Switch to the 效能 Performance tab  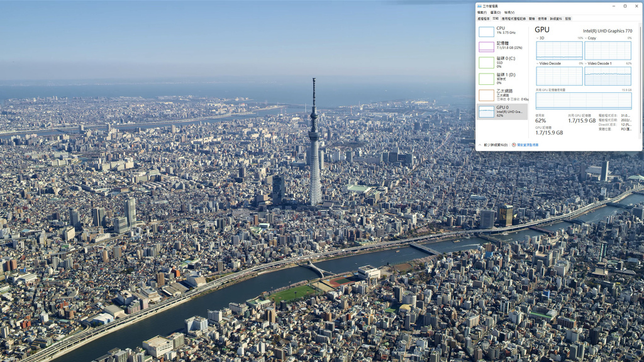pyautogui.click(x=496, y=19)
